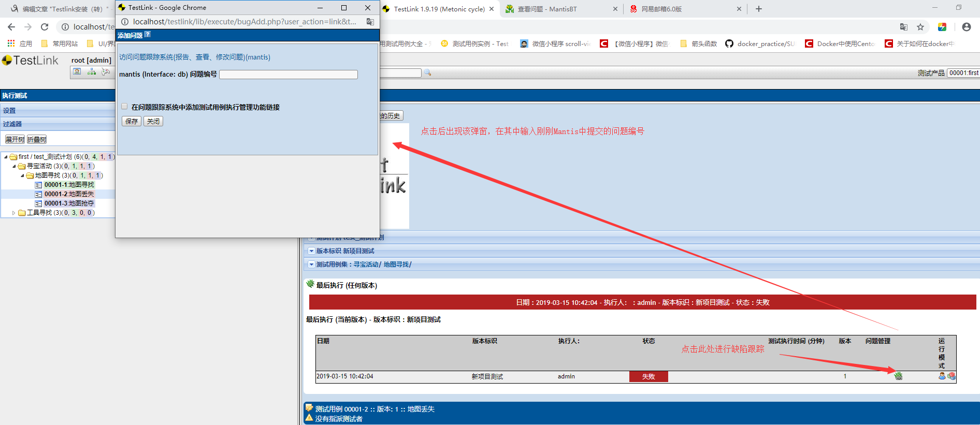The image size is (980, 425).
Task: Click the icon of test case 00001-1
Action: [x=38, y=185]
